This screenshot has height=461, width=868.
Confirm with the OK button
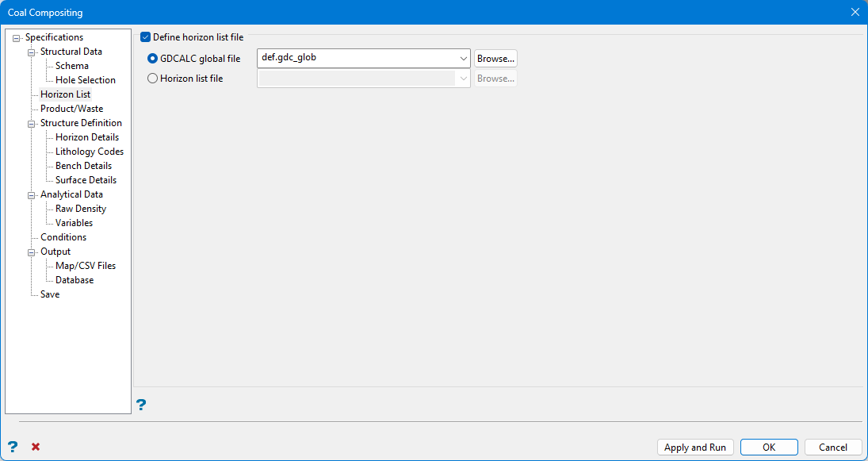(x=769, y=448)
